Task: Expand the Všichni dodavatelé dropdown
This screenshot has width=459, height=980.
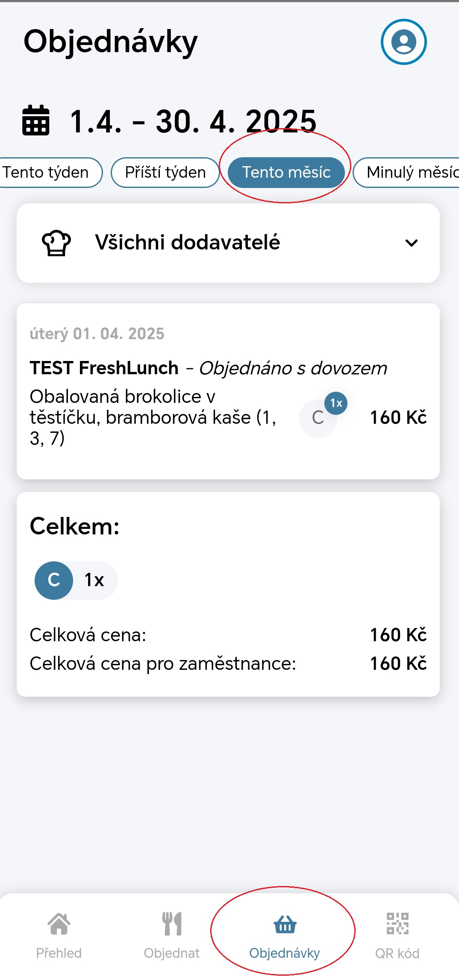Action: click(228, 243)
